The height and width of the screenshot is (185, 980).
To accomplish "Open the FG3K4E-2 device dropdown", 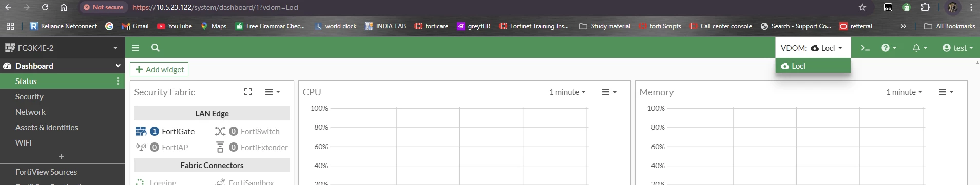I will [62, 48].
